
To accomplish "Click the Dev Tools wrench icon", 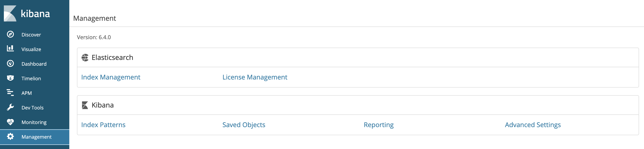I will tap(10, 107).
